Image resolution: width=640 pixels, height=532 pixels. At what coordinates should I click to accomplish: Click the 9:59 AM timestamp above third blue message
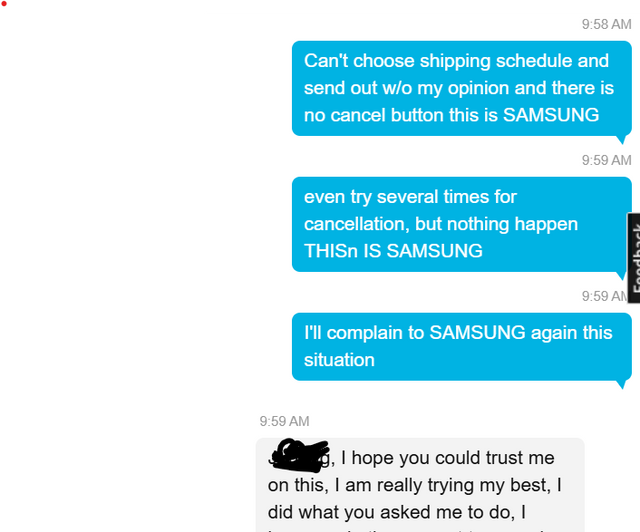click(x=605, y=296)
